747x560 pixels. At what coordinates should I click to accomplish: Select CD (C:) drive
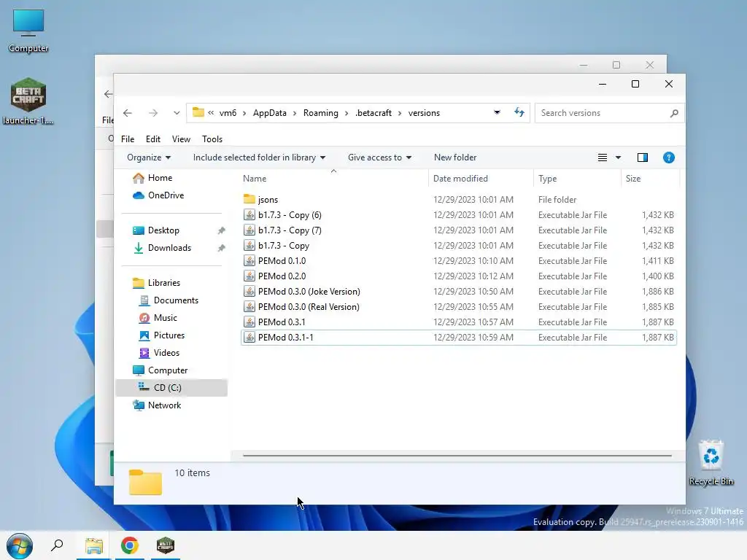pyautogui.click(x=171, y=388)
